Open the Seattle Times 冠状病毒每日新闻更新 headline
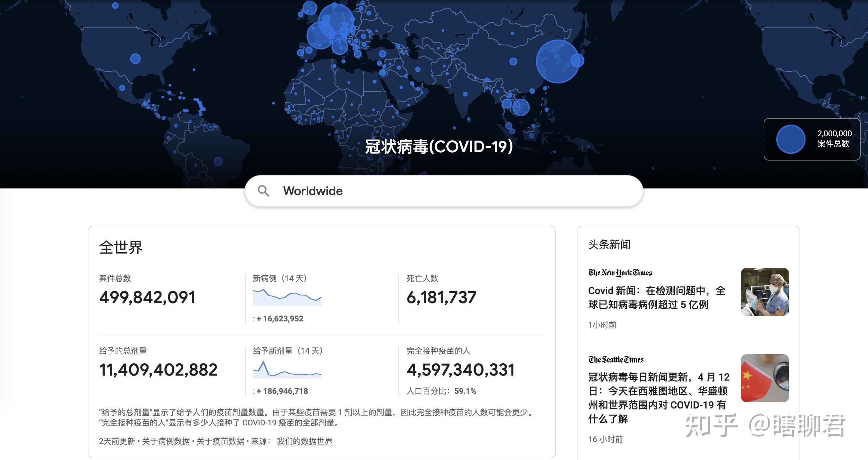The width and height of the screenshot is (868, 460). pyautogui.click(x=659, y=398)
